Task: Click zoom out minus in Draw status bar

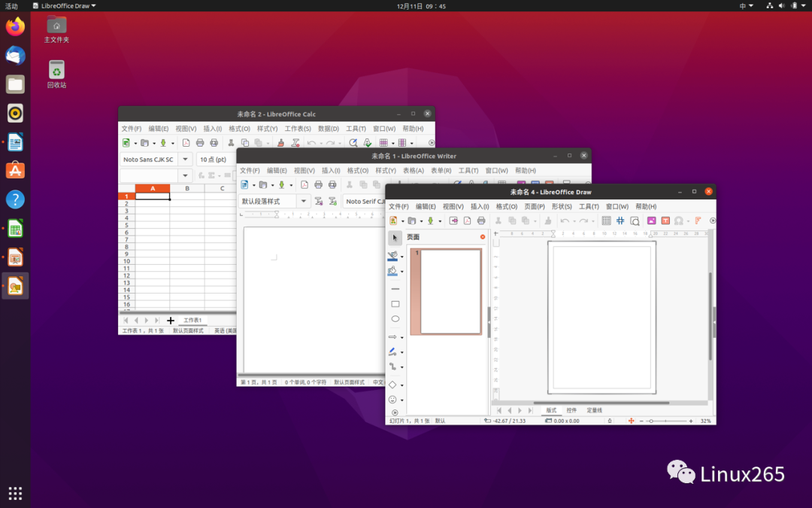Action: click(641, 421)
